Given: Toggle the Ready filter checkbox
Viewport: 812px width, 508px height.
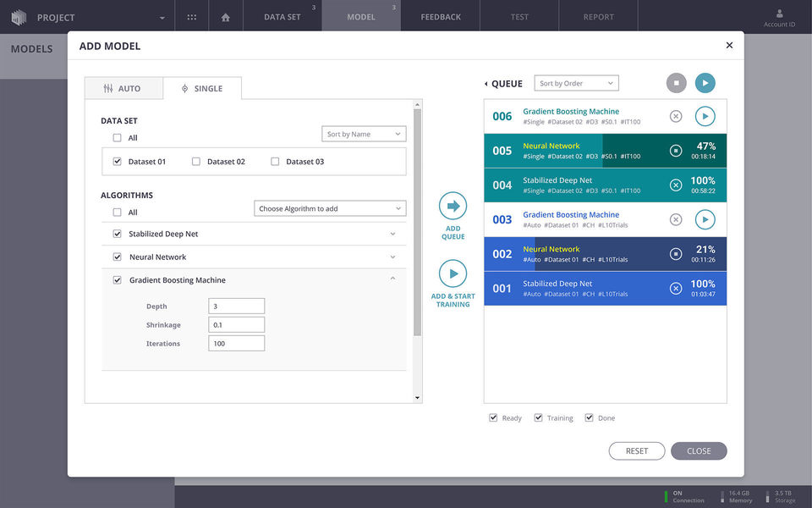Looking at the screenshot, I should (493, 417).
